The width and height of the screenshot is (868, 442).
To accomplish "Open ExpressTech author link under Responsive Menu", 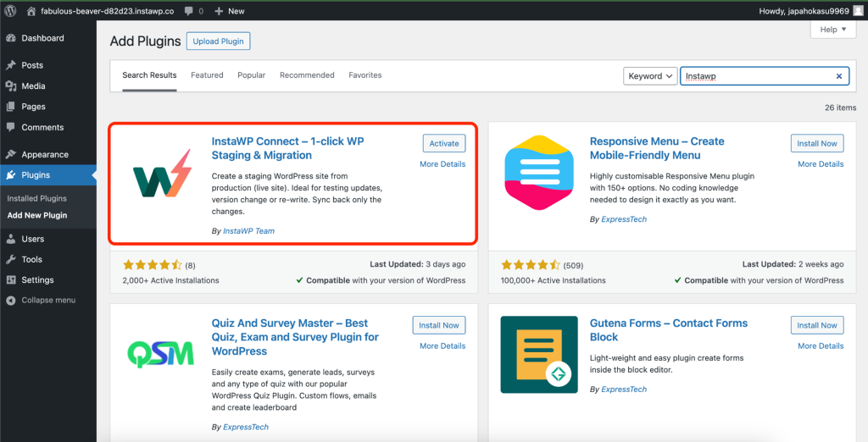I will 624,219.
